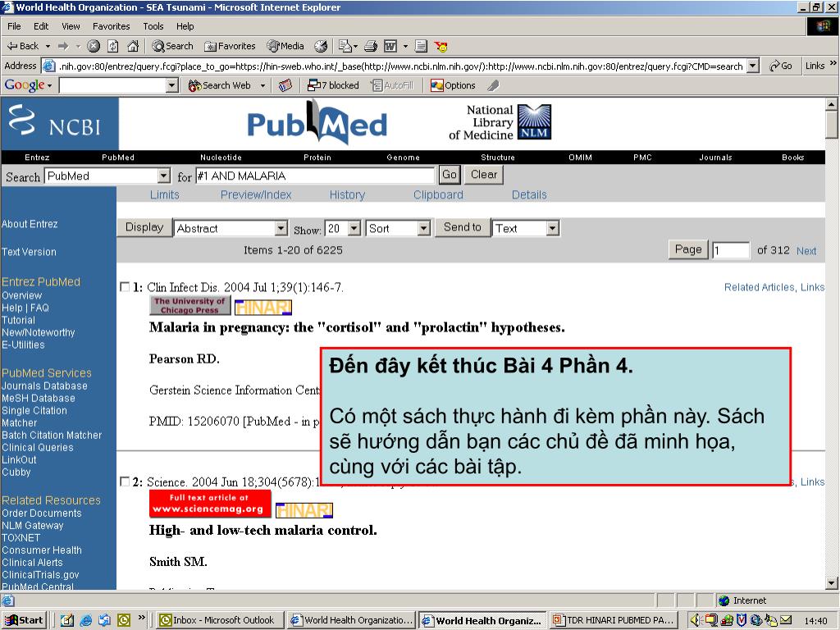Click Google toolbar Search Web button

click(x=220, y=85)
